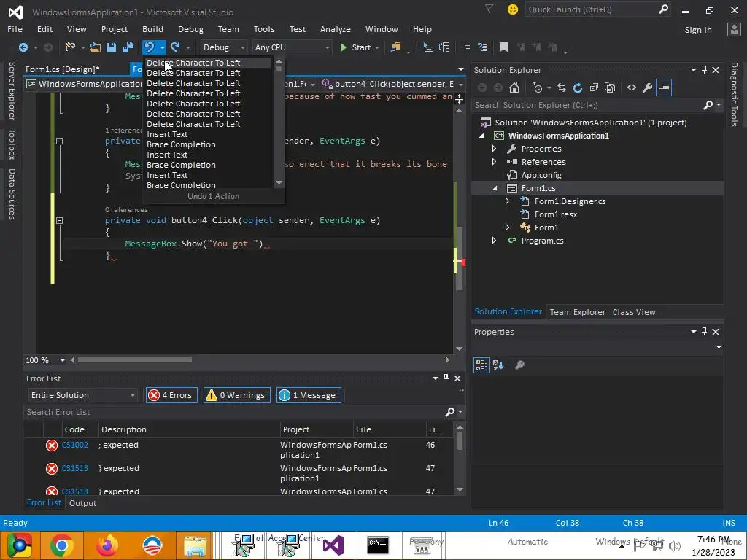Screen dimensions: 747x560
Task: Pin the Error List panel
Action: pyautogui.click(x=446, y=378)
